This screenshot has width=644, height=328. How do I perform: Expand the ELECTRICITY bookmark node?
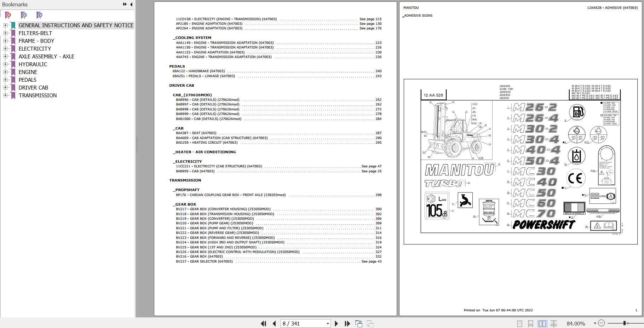point(5,48)
